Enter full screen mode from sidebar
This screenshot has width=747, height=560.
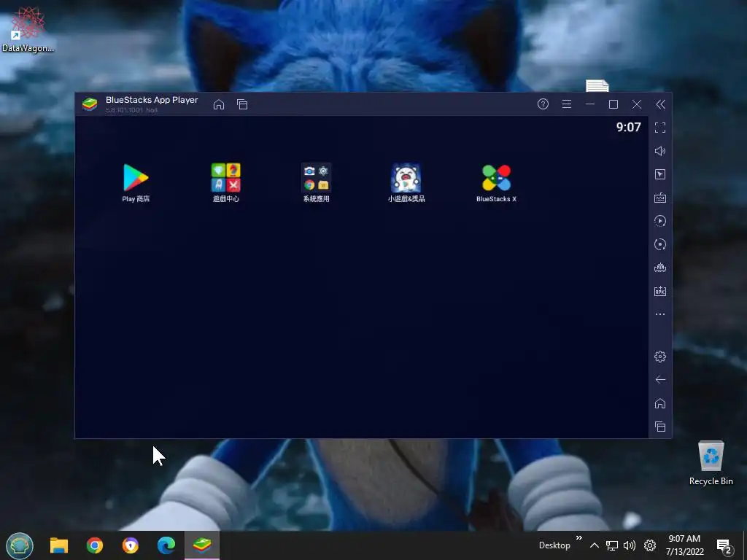659,128
